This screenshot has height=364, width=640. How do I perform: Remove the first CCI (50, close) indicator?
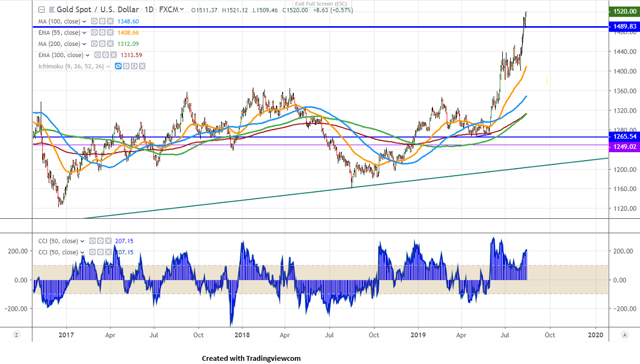(109, 241)
